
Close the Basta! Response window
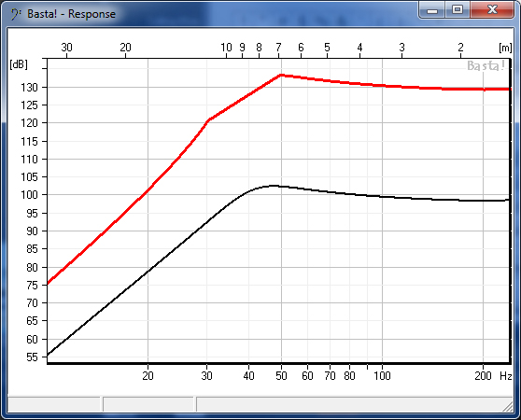[x=492, y=10]
